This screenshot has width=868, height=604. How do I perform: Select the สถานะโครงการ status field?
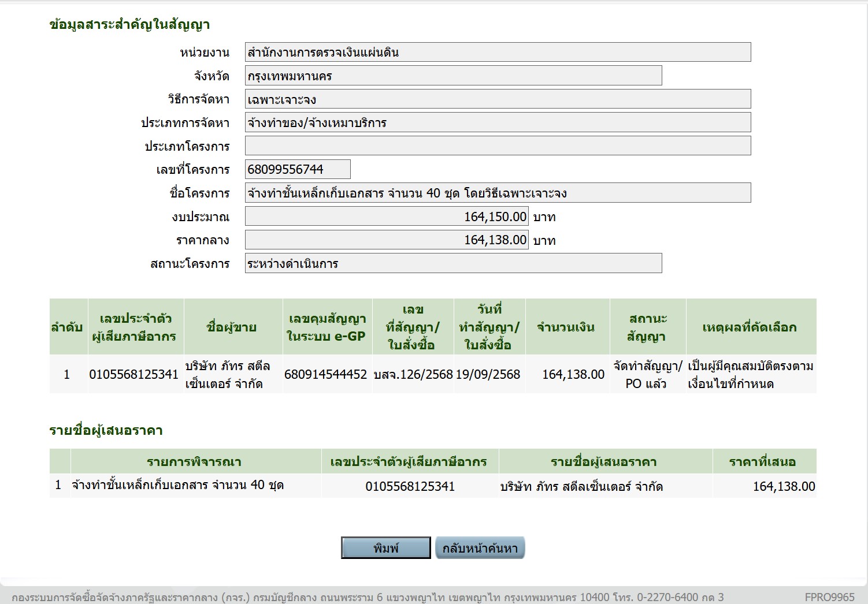pyautogui.click(x=453, y=263)
